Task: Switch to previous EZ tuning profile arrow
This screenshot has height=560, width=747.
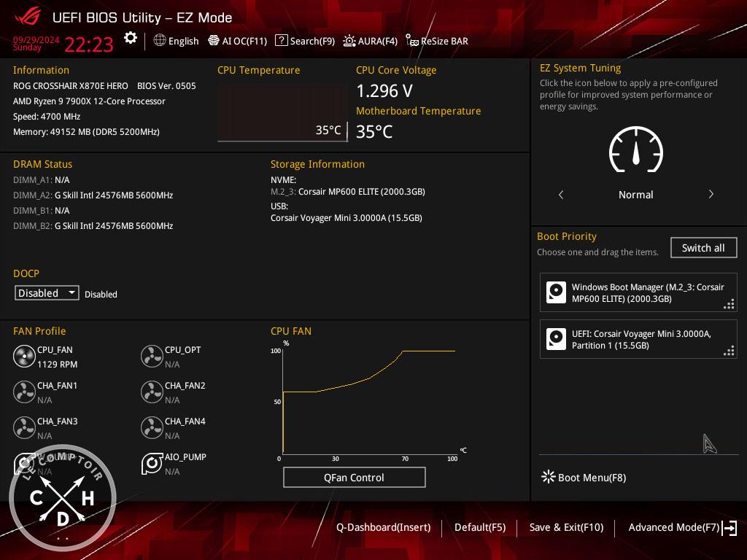Action: 561,195
